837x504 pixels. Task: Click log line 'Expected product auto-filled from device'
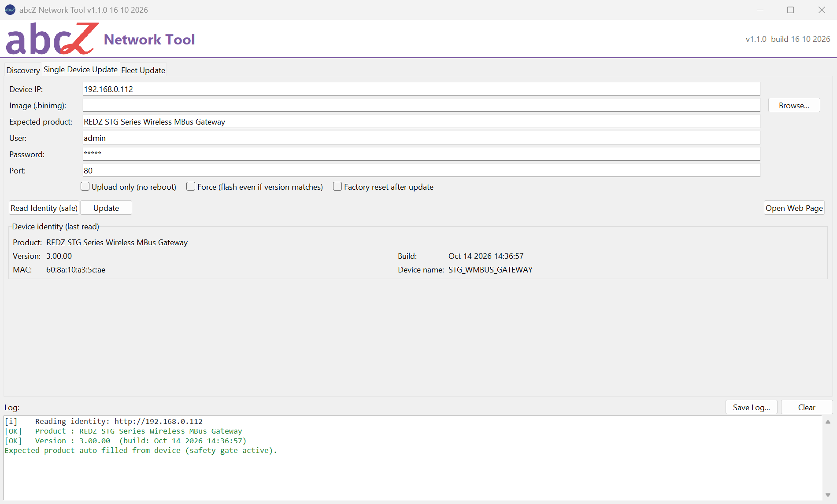tap(141, 450)
